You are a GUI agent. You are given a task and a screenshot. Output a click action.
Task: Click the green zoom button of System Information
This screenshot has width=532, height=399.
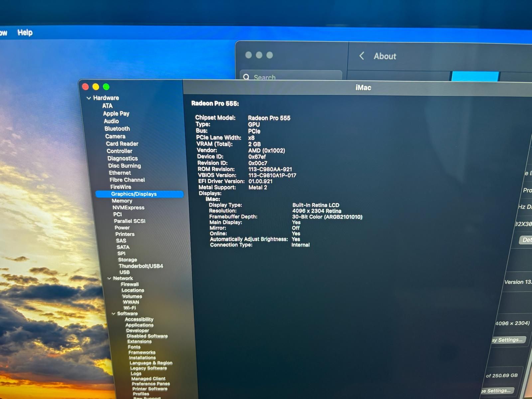106,87
